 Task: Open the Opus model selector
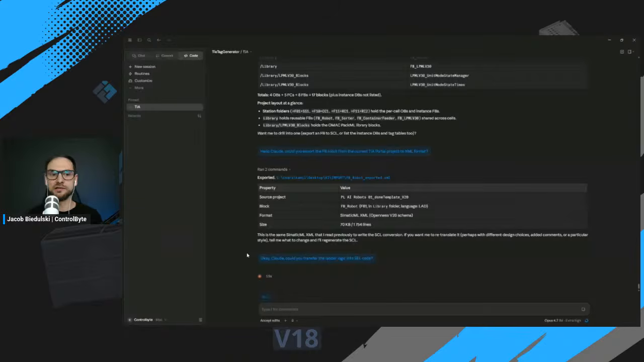click(562, 320)
